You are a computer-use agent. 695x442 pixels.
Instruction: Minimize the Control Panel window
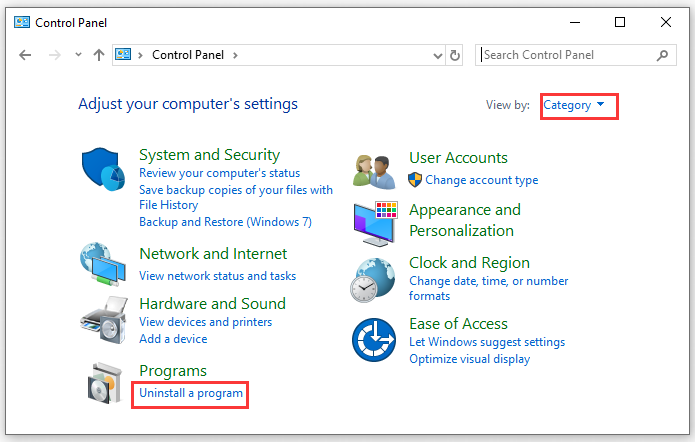click(575, 22)
